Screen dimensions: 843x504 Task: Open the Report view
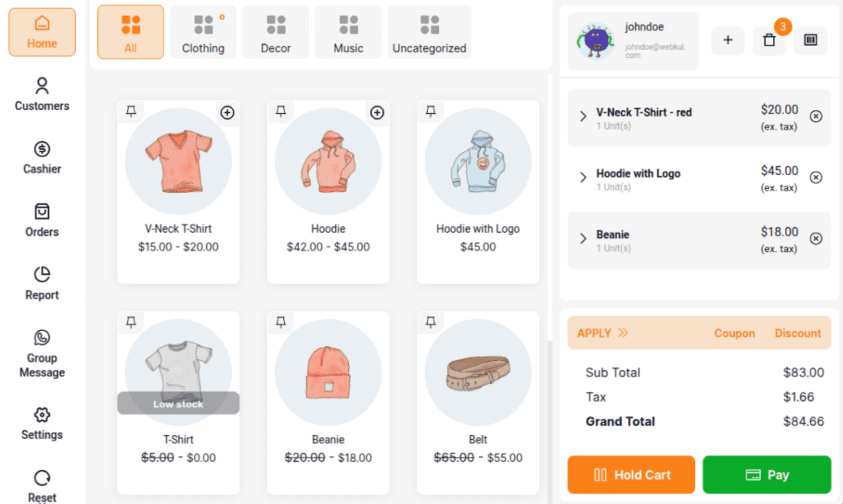coord(42,283)
